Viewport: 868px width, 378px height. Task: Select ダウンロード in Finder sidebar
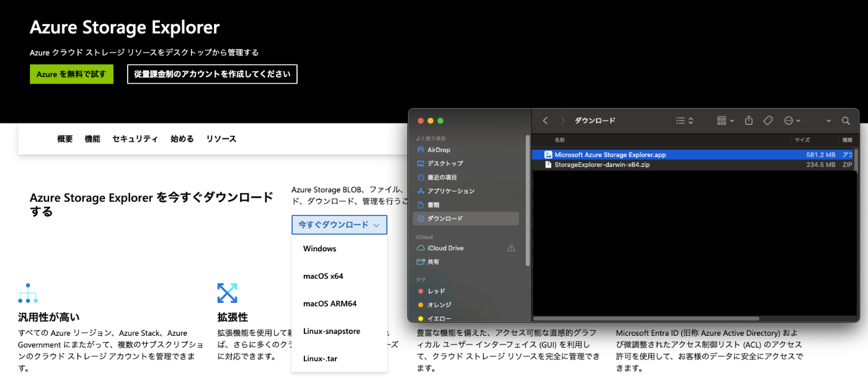tap(466, 218)
